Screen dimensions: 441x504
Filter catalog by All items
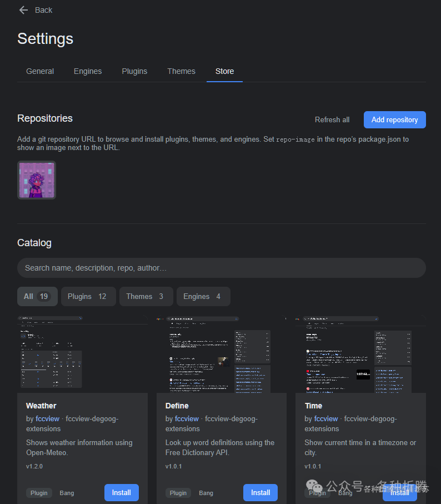point(37,296)
